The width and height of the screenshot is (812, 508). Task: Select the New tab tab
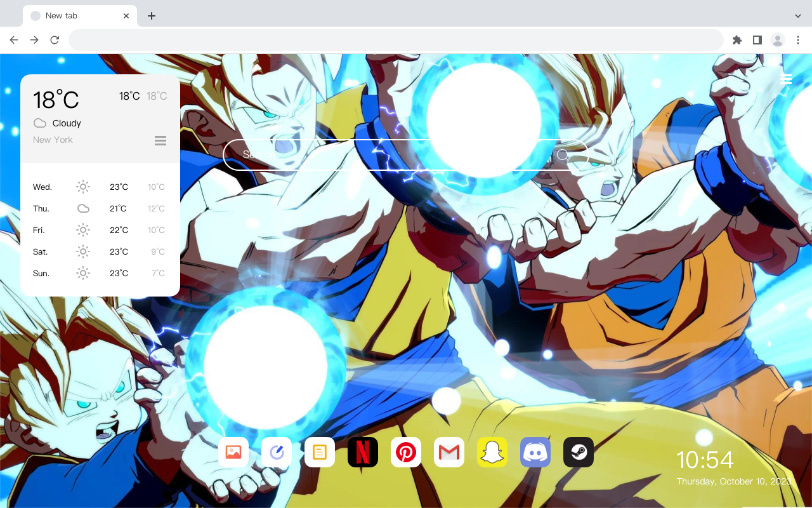pos(80,16)
